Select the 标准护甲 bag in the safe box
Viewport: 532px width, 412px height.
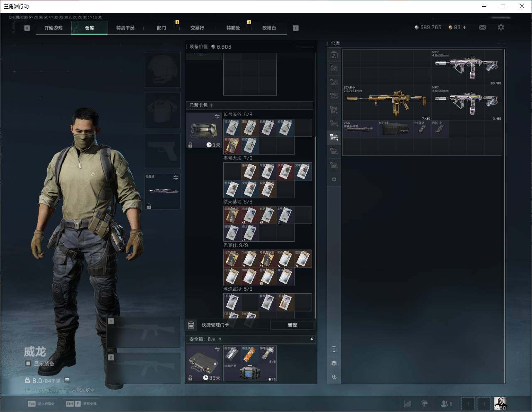tap(250, 373)
